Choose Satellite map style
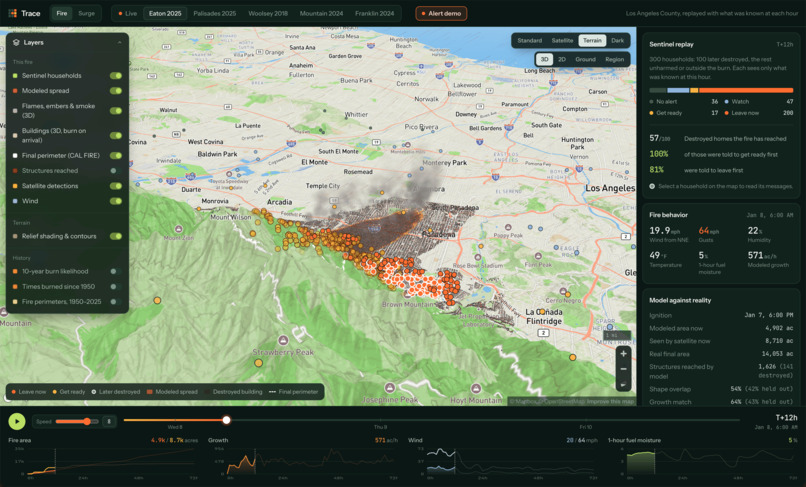 (562, 41)
